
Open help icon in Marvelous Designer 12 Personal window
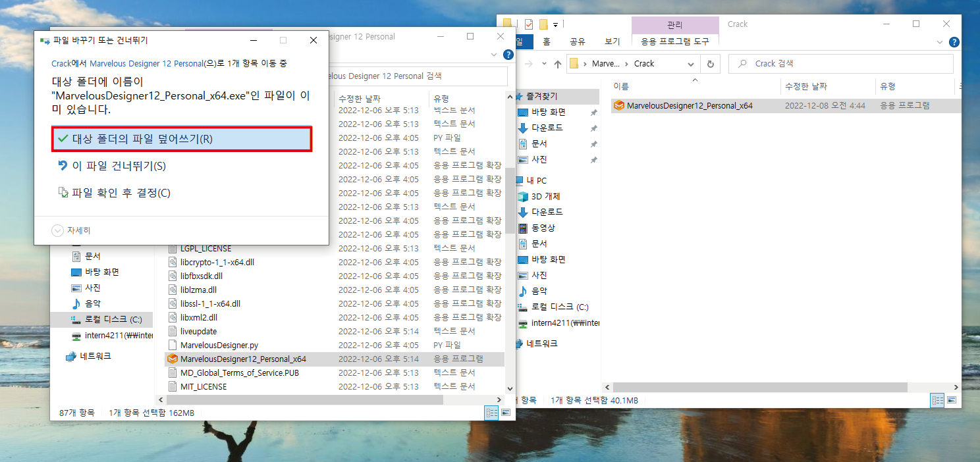pos(508,55)
